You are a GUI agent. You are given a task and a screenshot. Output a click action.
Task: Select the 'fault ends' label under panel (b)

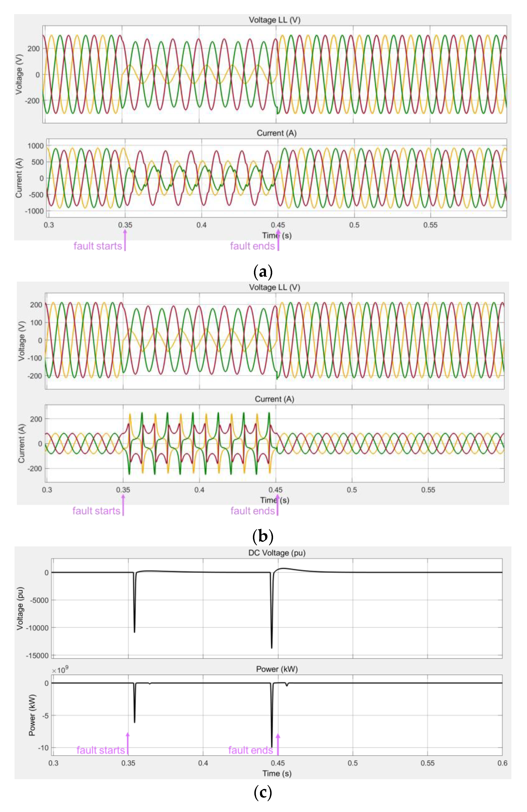tap(252, 511)
